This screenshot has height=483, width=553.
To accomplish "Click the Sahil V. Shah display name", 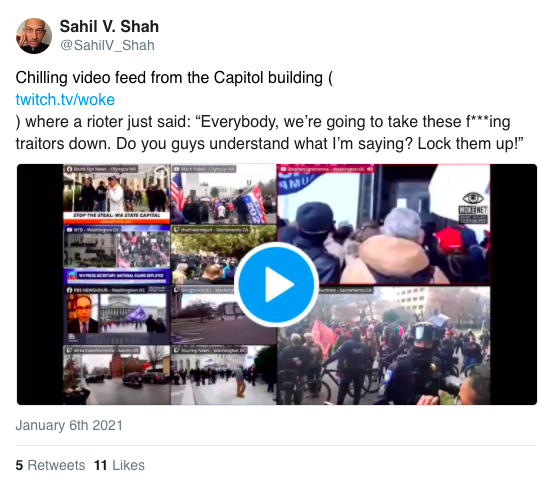I will tap(109, 26).
